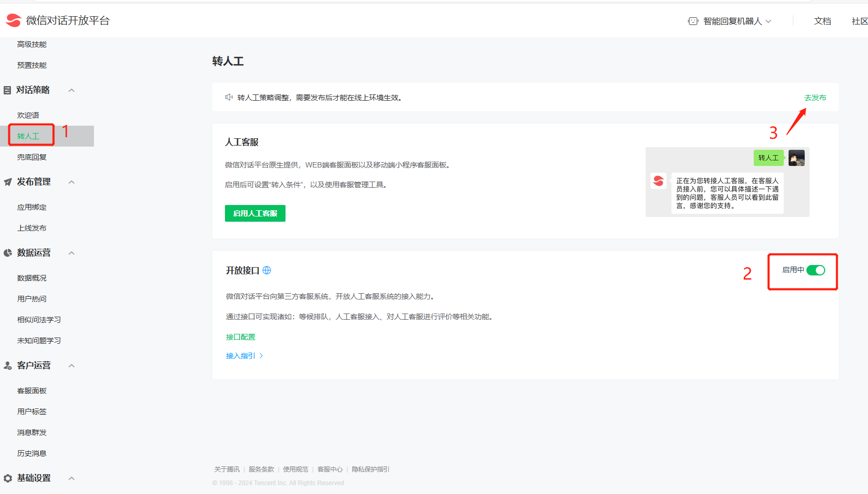868x494 pixels.
Task: Click the 基础设置 gear icon
Action: (x=8, y=478)
